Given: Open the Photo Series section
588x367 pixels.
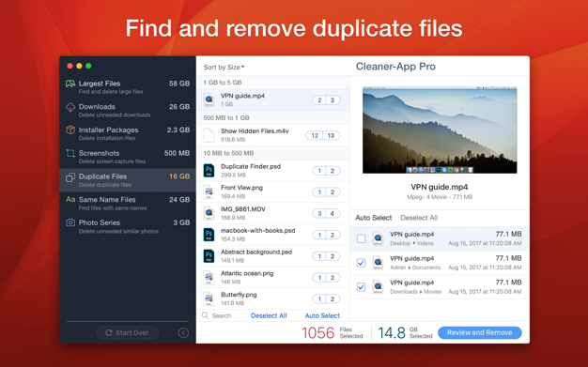Looking at the screenshot, I should click(x=128, y=226).
